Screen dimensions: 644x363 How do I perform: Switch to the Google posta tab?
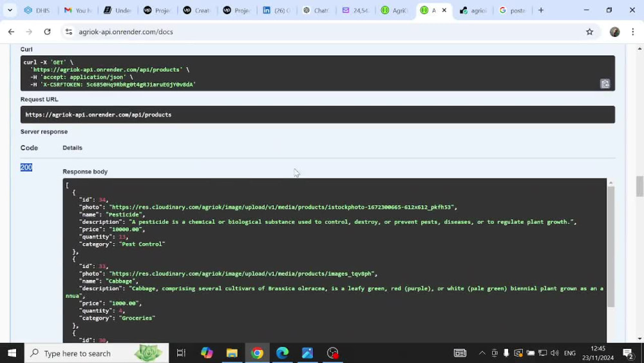pos(512,10)
